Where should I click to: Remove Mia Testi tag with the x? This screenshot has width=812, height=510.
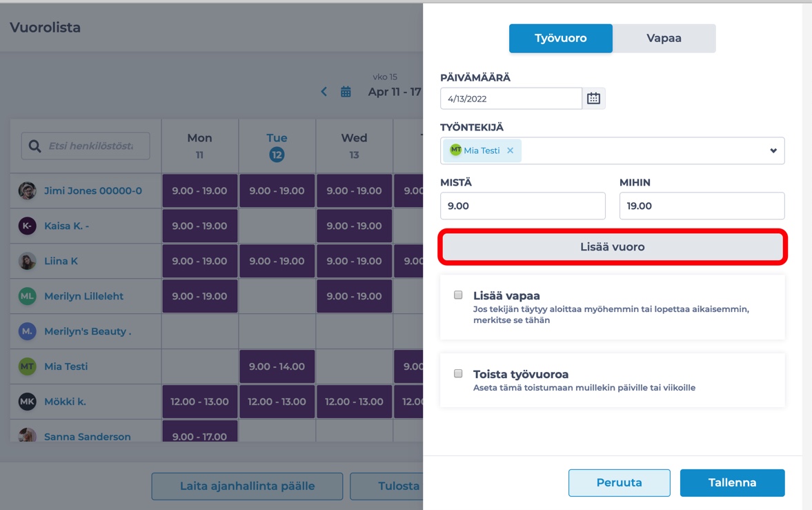[510, 150]
